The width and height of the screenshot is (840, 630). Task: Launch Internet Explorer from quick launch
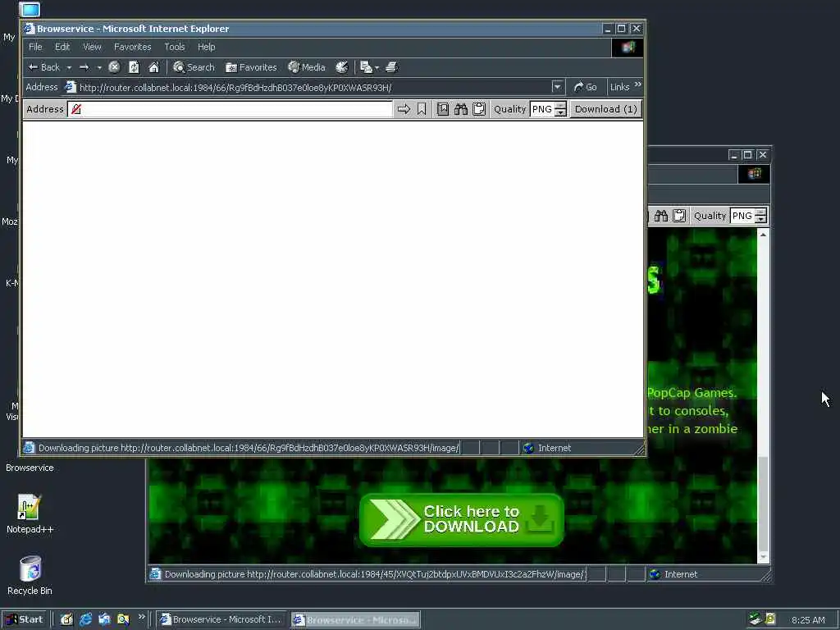[x=85, y=619]
